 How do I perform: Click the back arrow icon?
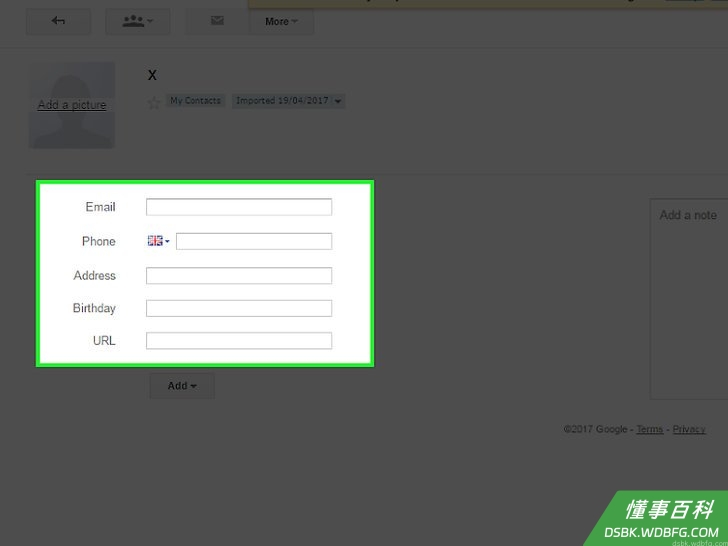click(58, 21)
